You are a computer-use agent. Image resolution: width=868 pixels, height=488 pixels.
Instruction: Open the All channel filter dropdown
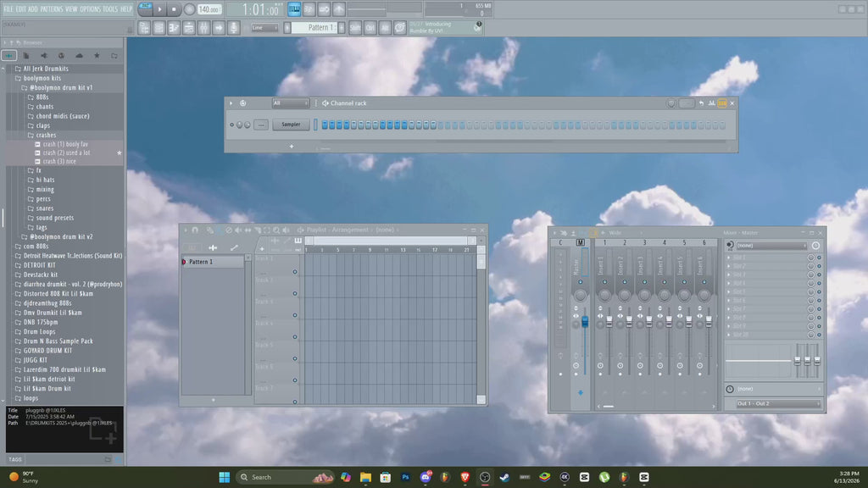point(290,103)
